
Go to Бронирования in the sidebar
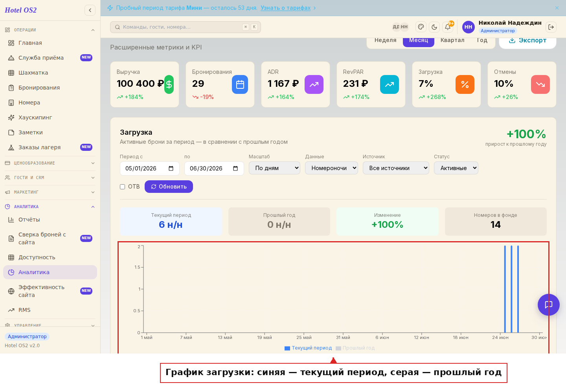coord(50,88)
